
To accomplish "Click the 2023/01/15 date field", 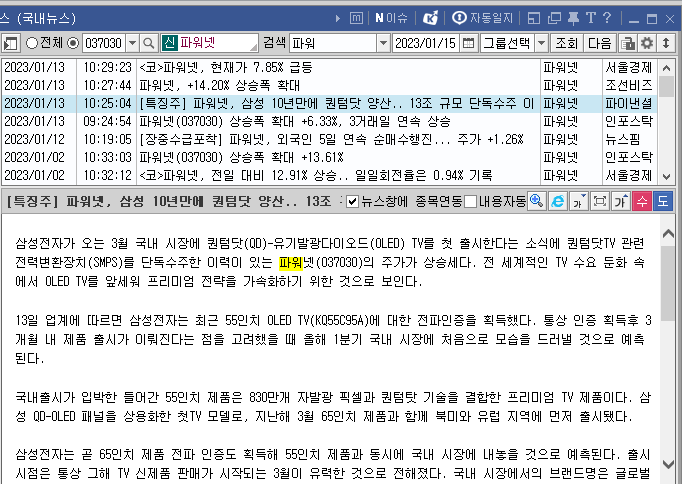I will tap(426, 43).
